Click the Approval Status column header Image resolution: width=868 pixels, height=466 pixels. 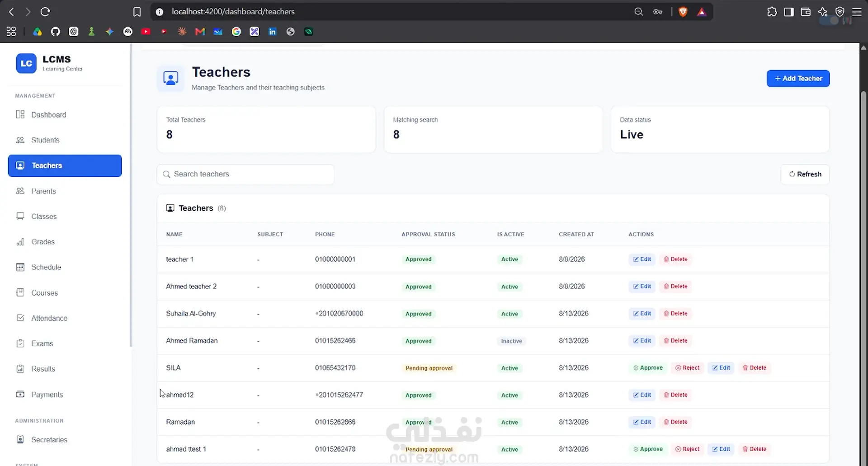[428, 234]
